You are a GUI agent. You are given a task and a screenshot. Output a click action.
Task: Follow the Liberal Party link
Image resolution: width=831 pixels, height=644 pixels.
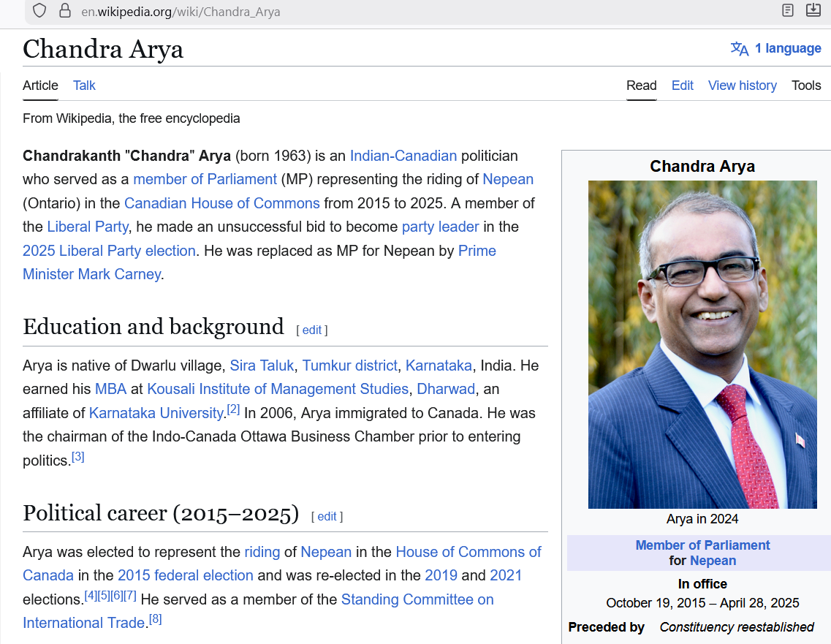click(x=88, y=227)
